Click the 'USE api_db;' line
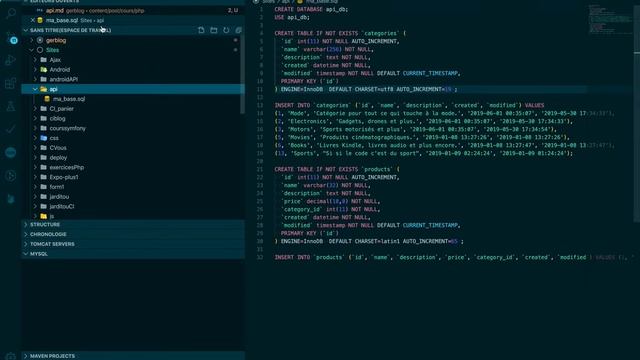 [x=292, y=17]
